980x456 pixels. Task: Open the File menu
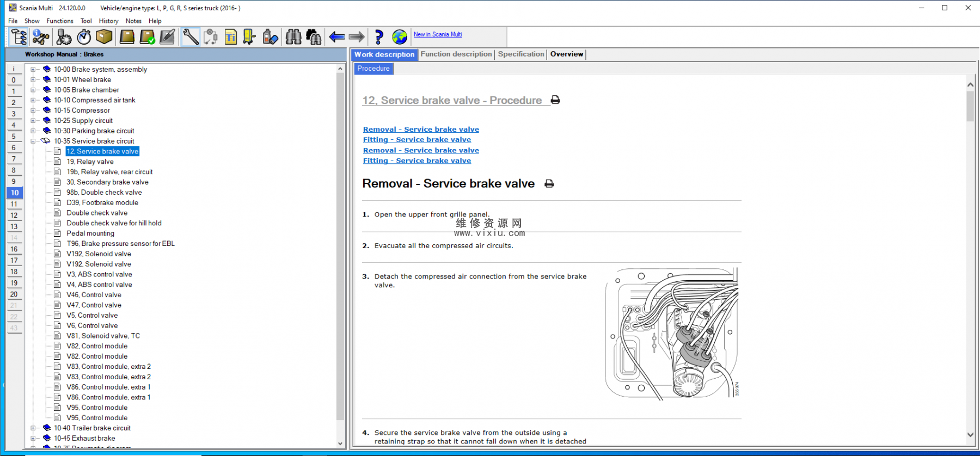(x=13, y=21)
